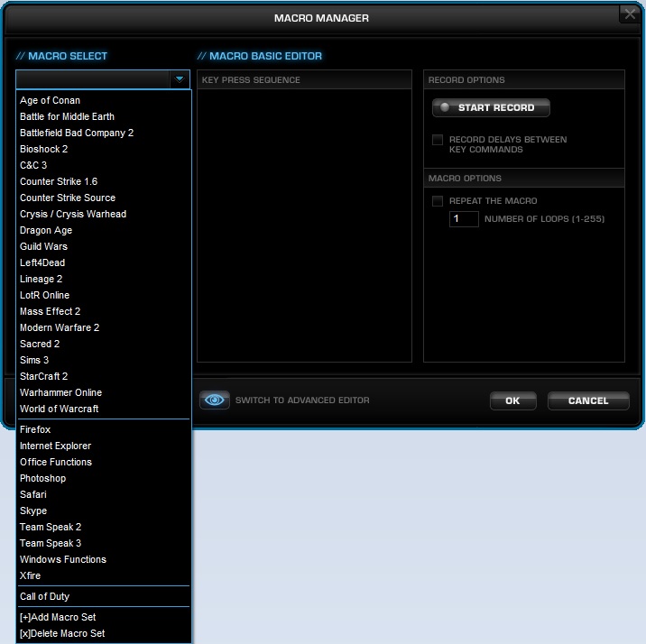Select C&C 3 macro set

tap(104, 165)
